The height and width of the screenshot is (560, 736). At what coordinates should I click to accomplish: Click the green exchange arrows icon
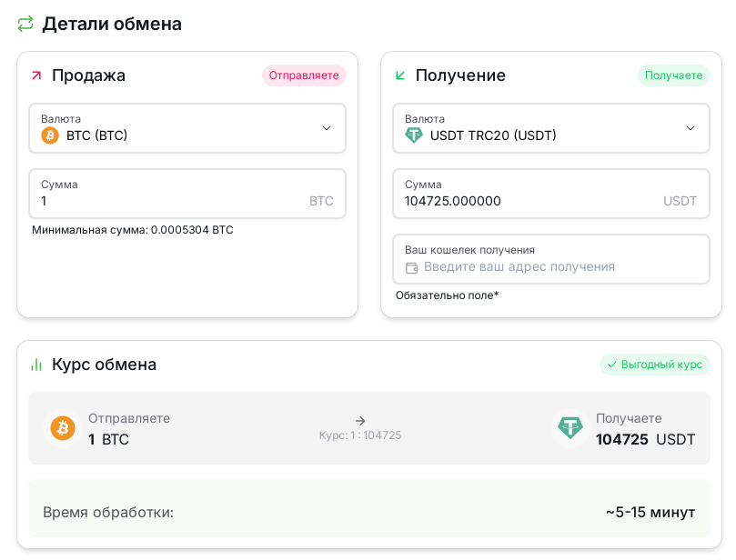tap(25, 24)
